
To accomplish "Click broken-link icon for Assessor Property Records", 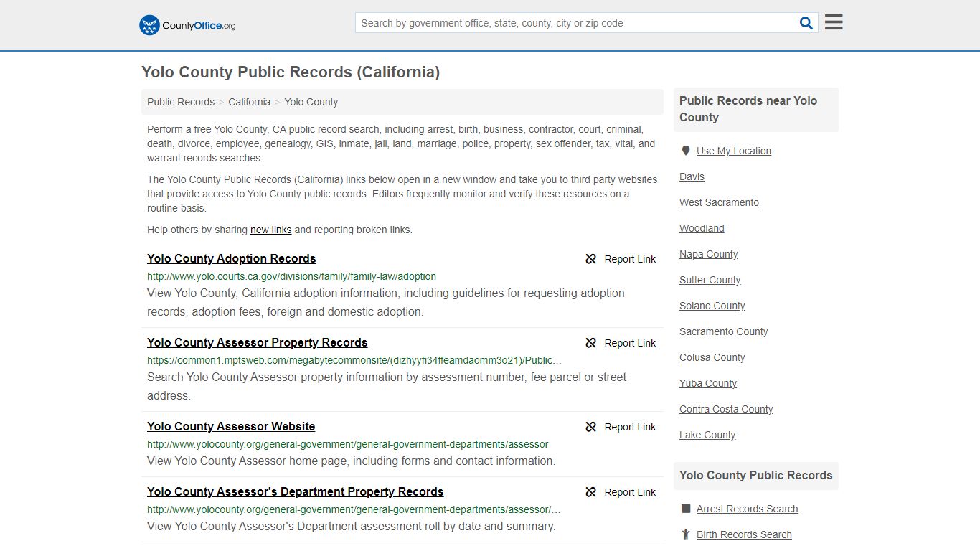I will 591,343.
